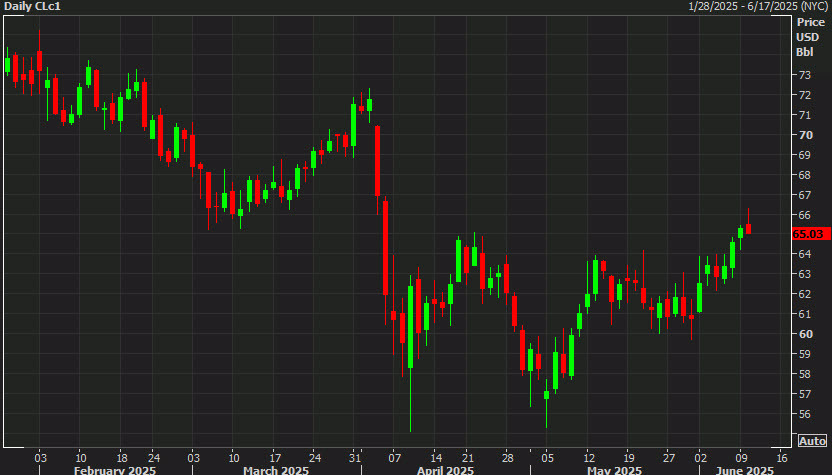Click the 09 date tick on the time axis

(741, 458)
